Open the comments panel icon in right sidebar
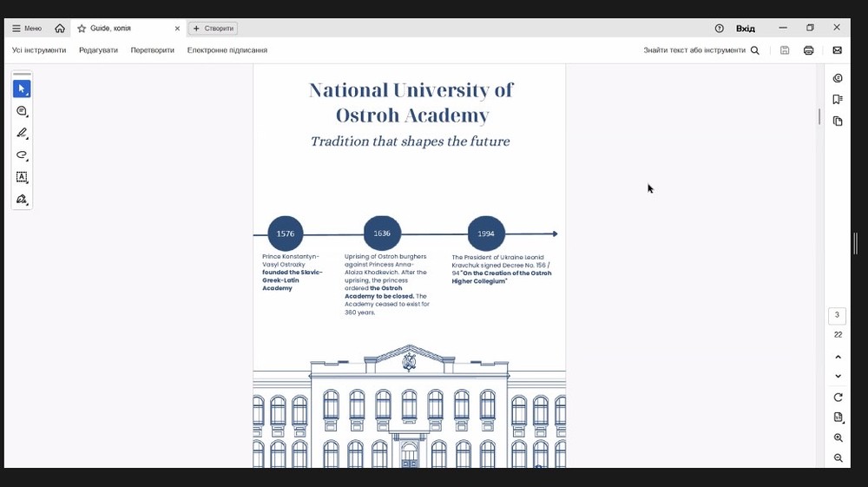This screenshot has width=868, height=487. tap(838, 78)
